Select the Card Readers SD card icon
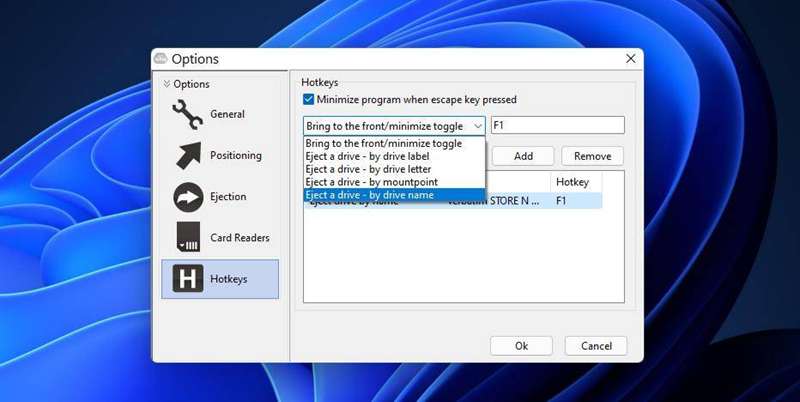This screenshot has width=800, height=402. [188, 237]
